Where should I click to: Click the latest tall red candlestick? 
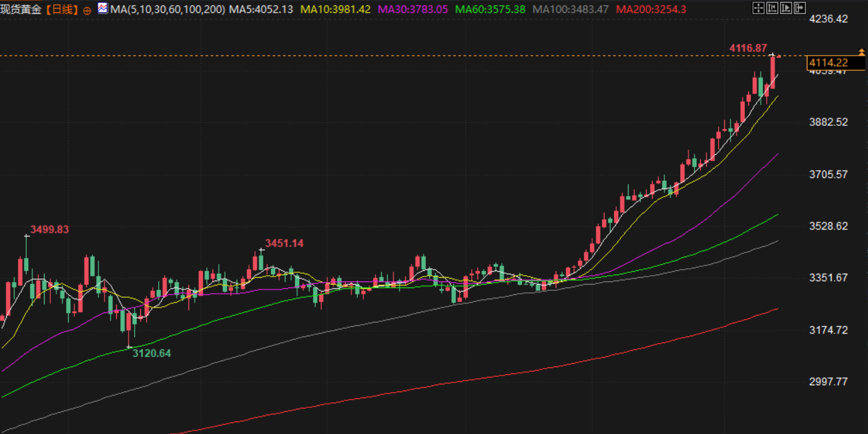[772, 72]
